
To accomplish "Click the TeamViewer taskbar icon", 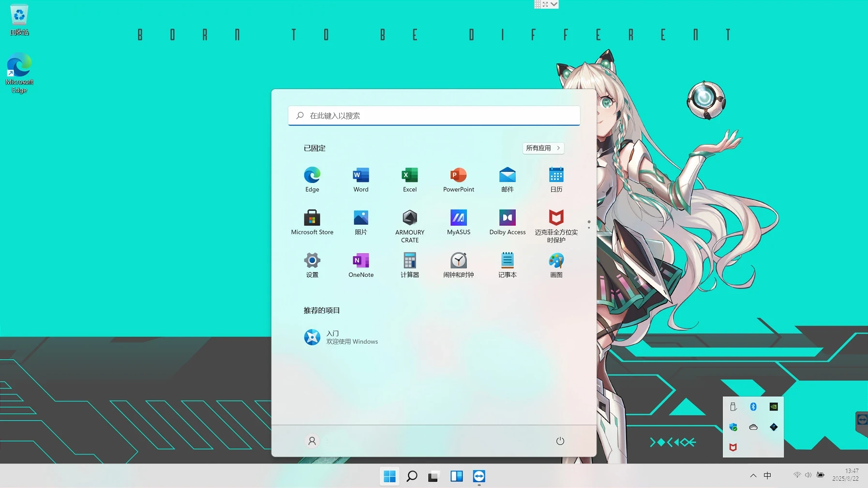I will tap(479, 476).
